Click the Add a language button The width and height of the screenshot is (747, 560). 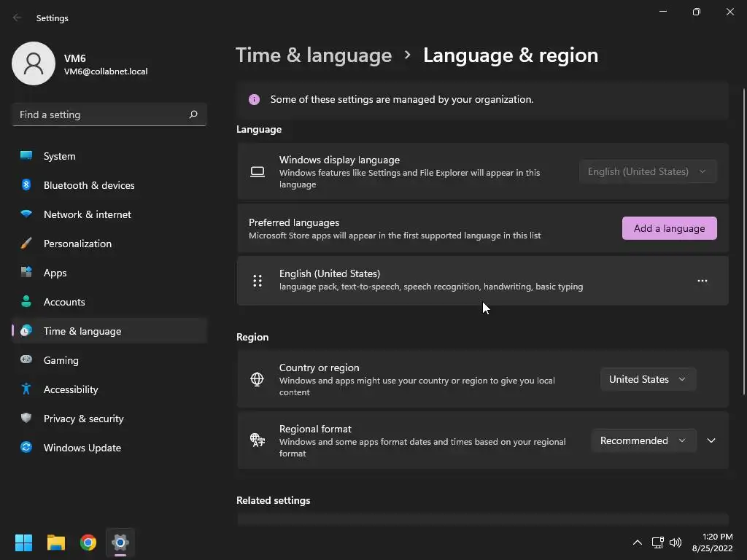pyautogui.click(x=670, y=228)
